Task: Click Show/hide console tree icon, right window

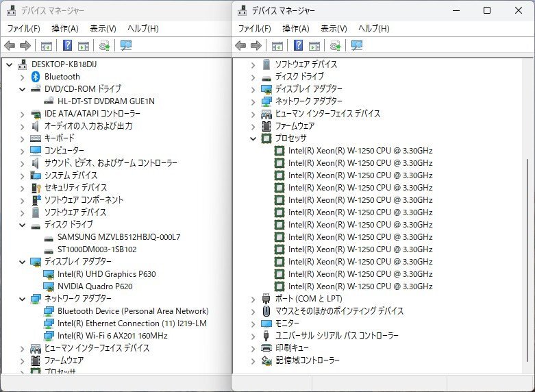Action: tap(277, 45)
